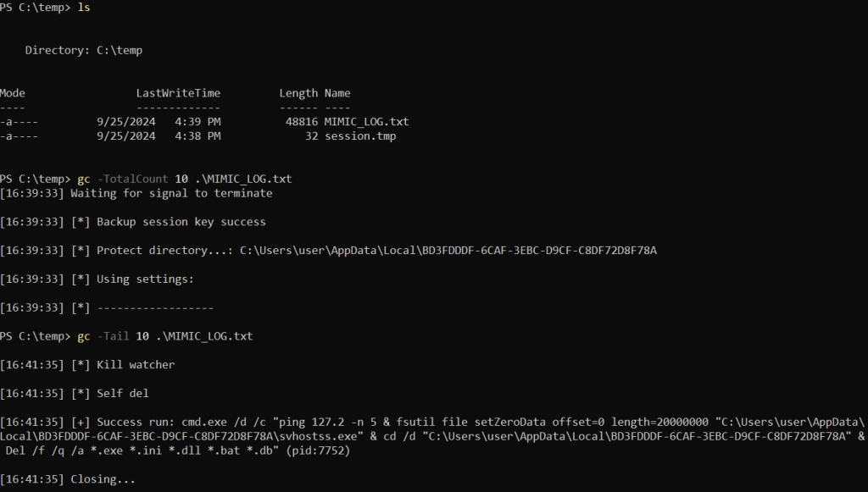Click the 'Using settings:' log line
This screenshot has width=868, height=492.
click(97, 279)
